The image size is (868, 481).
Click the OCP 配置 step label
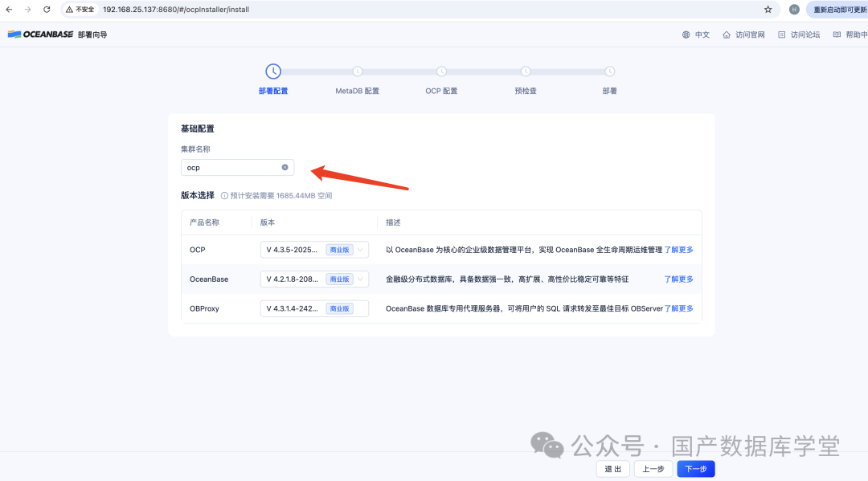click(x=441, y=91)
